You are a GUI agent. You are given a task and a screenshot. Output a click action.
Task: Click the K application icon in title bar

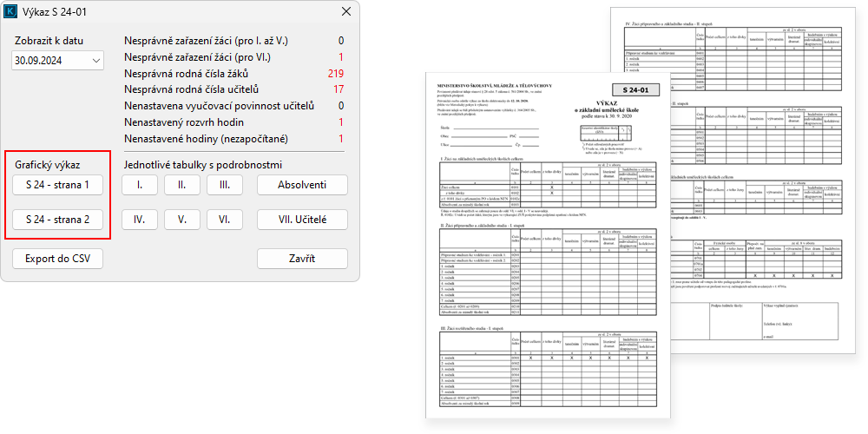(x=12, y=12)
